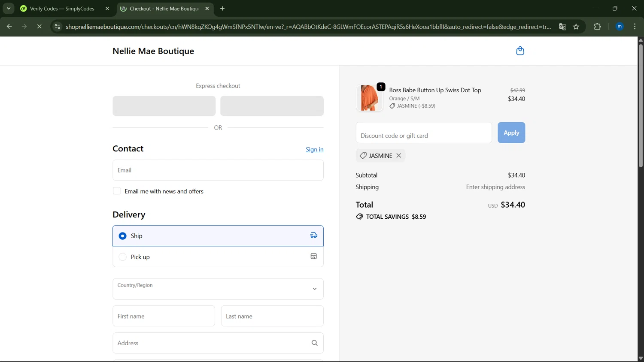Click the browser back arrow

tap(9, 27)
